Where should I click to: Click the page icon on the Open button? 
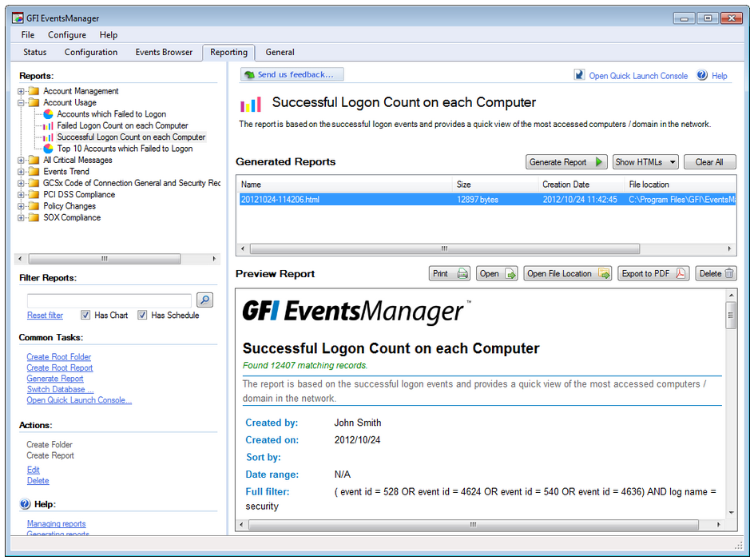[510, 274]
